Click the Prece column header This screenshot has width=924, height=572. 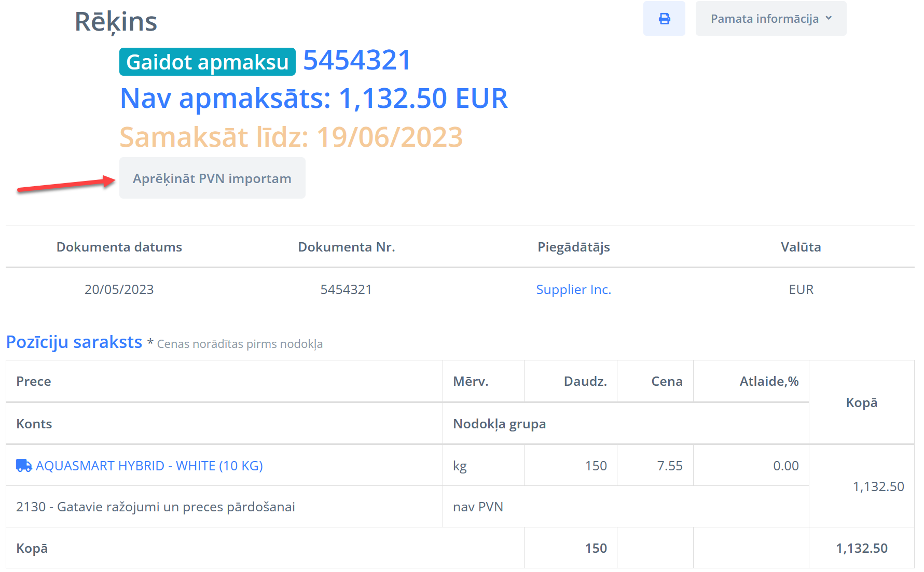(x=34, y=381)
